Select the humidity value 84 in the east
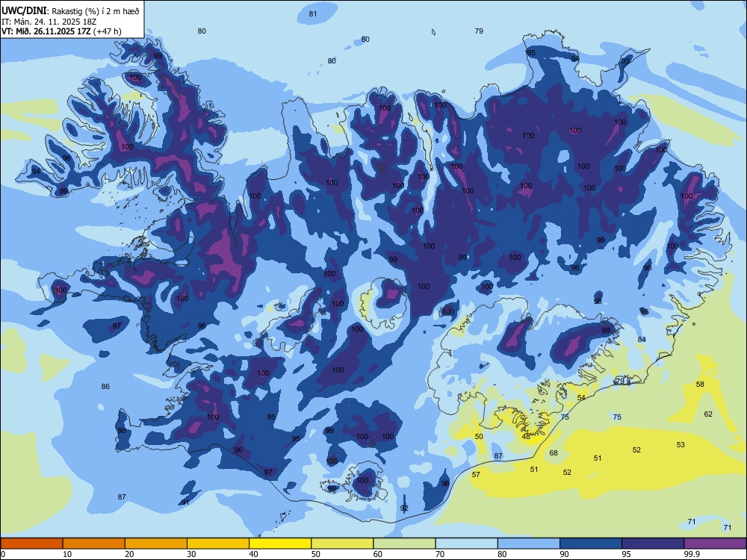Image resolution: width=747 pixels, height=560 pixels. click(642, 339)
